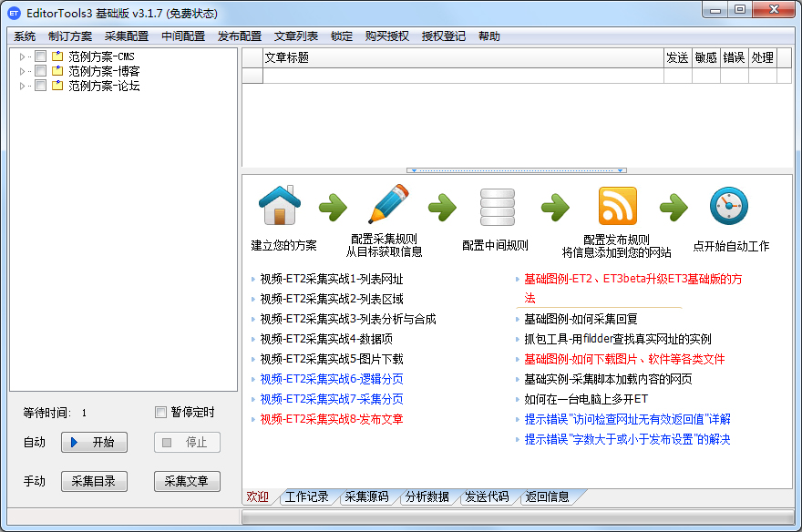Tick the checkbox for 范例方案-论坛
The height and width of the screenshot is (532, 802).
click(x=40, y=86)
